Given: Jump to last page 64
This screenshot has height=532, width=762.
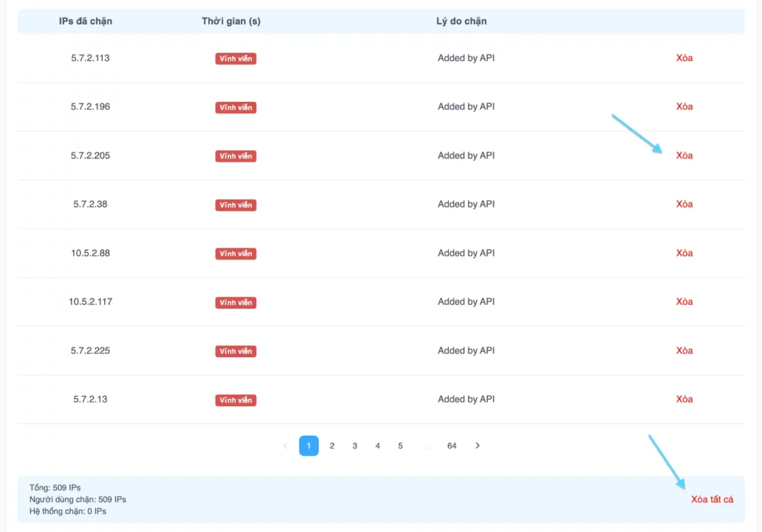Looking at the screenshot, I should [x=452, y=446].
